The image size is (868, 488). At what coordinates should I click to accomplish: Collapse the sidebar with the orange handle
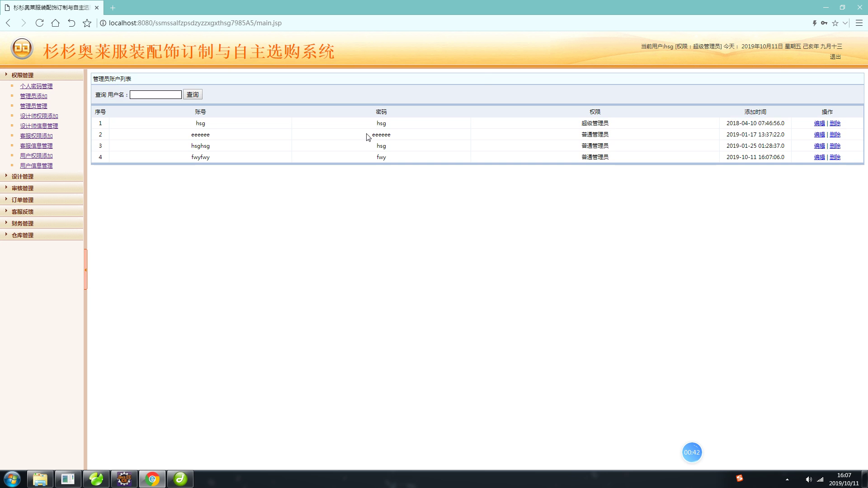pyautogui.click(x=85, y=270)
